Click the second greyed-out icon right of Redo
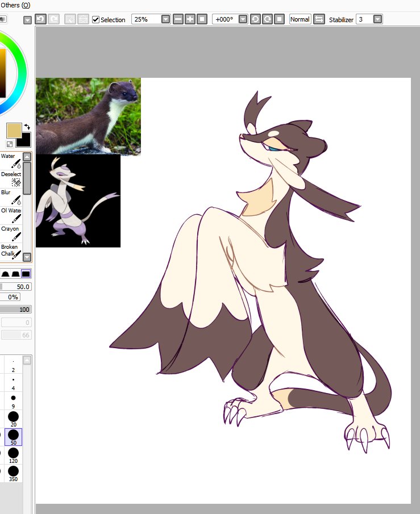Image resolution: width=420 pixels, height=514 pixels. pos(83,19)
